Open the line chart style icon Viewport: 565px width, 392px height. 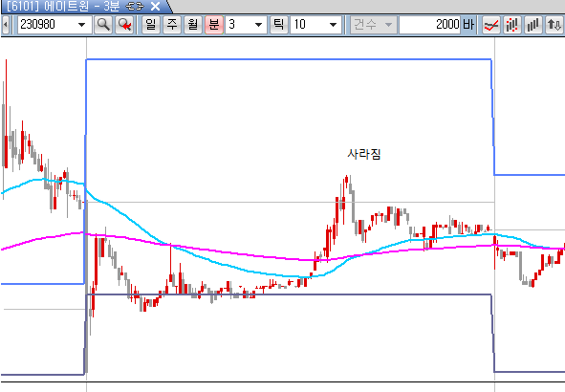click(x=491, y=25)
